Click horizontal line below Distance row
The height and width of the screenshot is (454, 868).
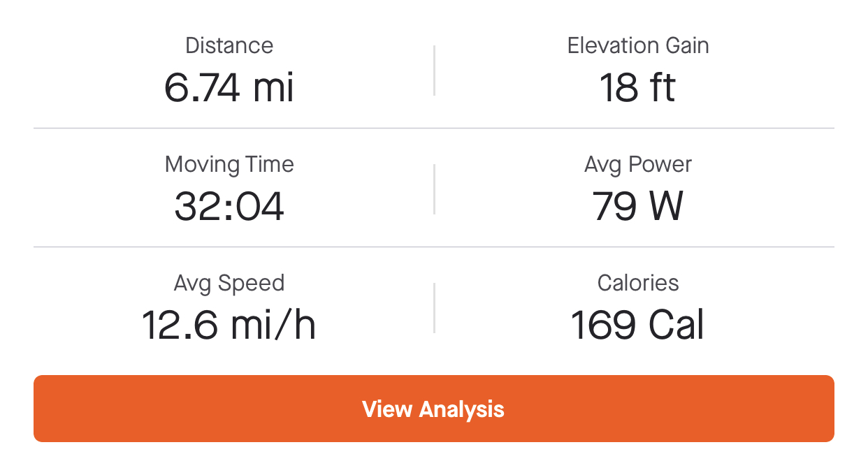pyautogui.click(x=434, y=129)
